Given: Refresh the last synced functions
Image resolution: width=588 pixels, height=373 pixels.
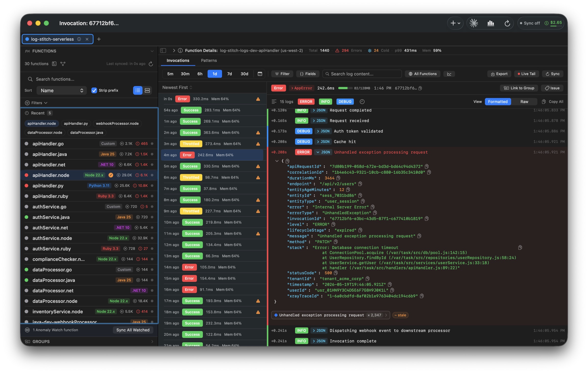Looking at the screenshot, I should coord(151,64).
